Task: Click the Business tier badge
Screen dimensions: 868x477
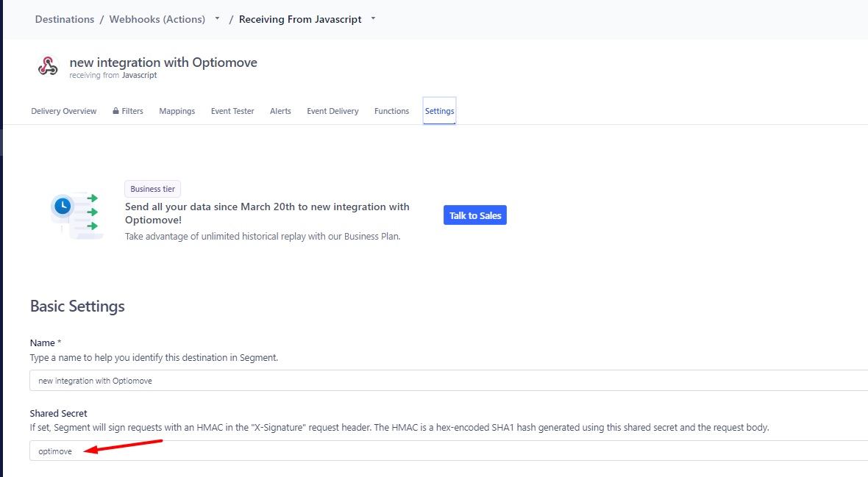Action: [x=153, y=189]
